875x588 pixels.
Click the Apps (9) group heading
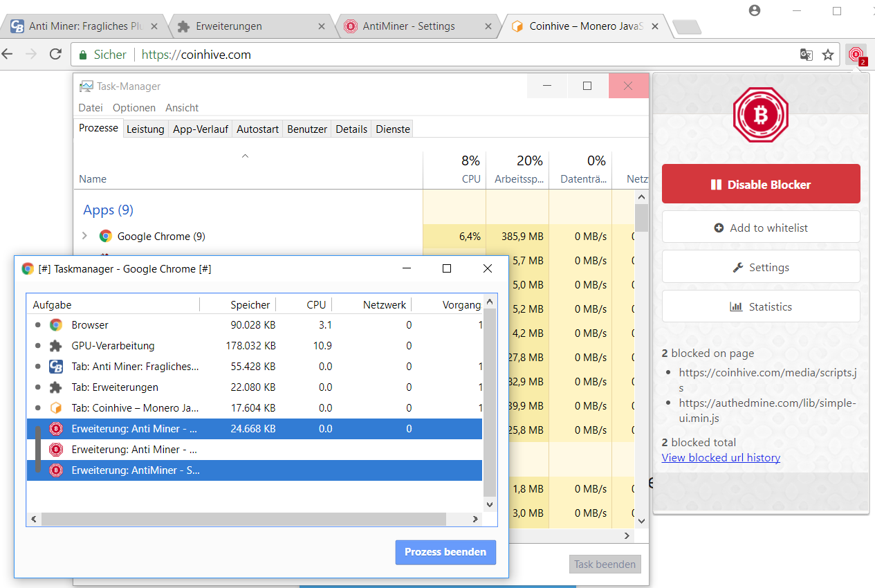pyautogui.click(x=108, y=210)
